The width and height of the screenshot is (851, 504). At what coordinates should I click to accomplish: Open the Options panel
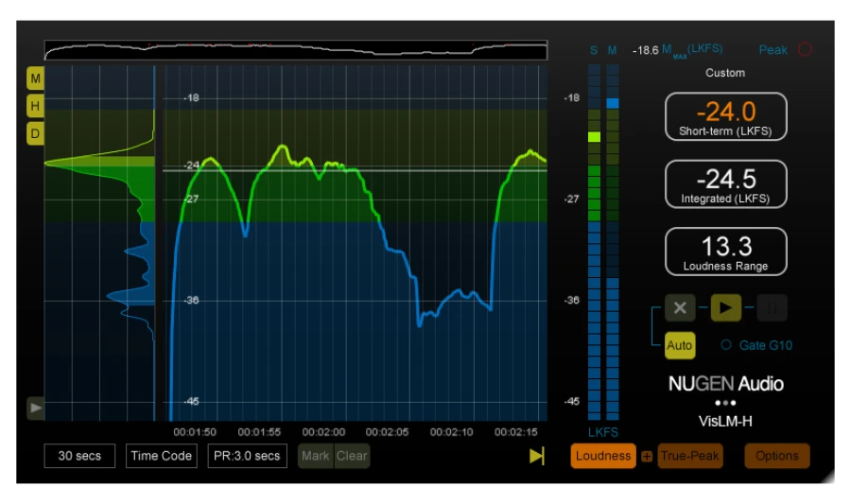click(776, 456)
